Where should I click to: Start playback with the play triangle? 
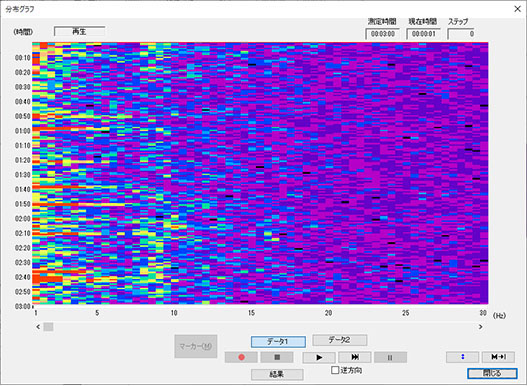pyautogui.click(x=319, y=357)
